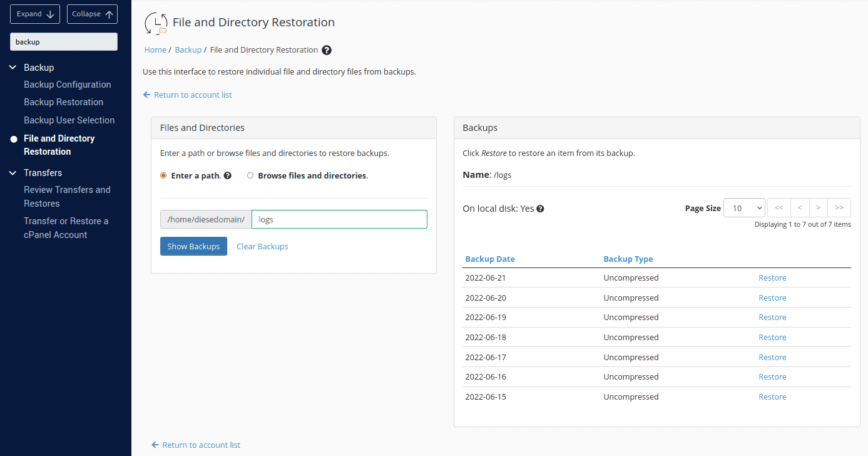The width and height of the screenshot is (868, 456).
Task: Collapse the Transfers section in sidebar
Action: click(13, 173)
